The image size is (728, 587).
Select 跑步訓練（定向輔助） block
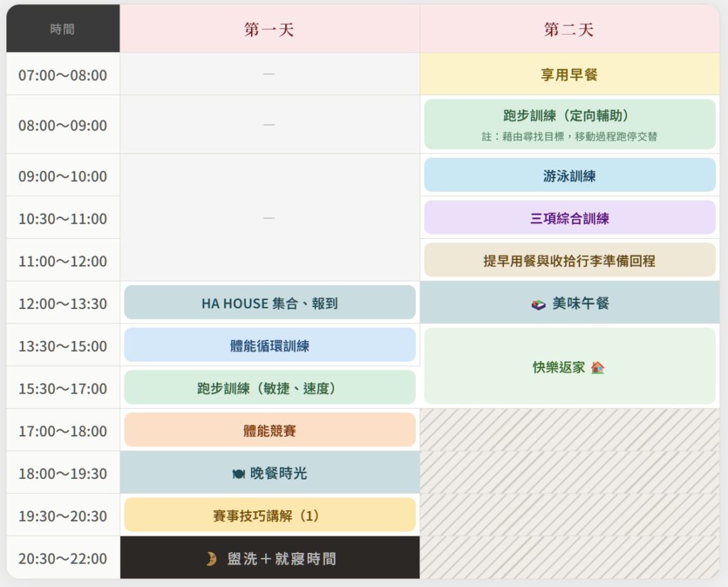[x=569, y=116]
